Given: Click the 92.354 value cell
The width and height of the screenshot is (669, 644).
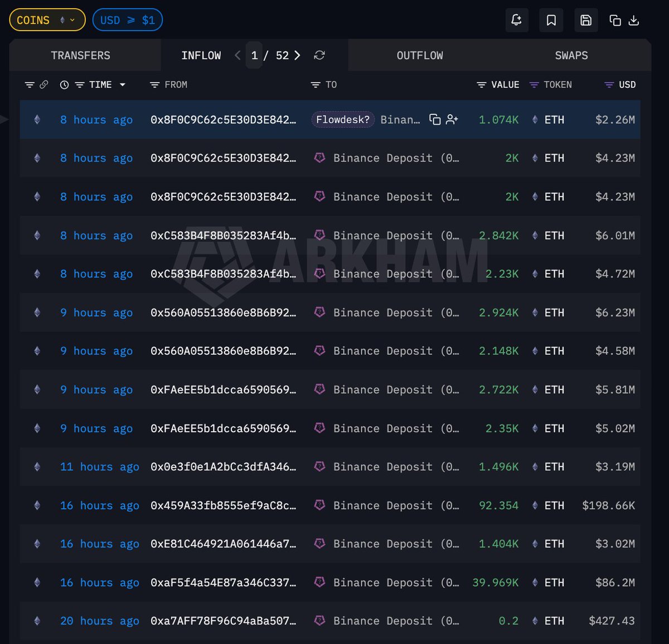Looking at the screenshot, I should [x=499, y=505].
